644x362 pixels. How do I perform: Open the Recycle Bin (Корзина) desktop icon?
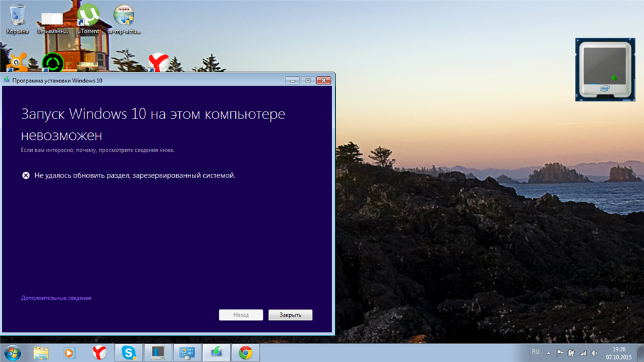pos(17,20)
